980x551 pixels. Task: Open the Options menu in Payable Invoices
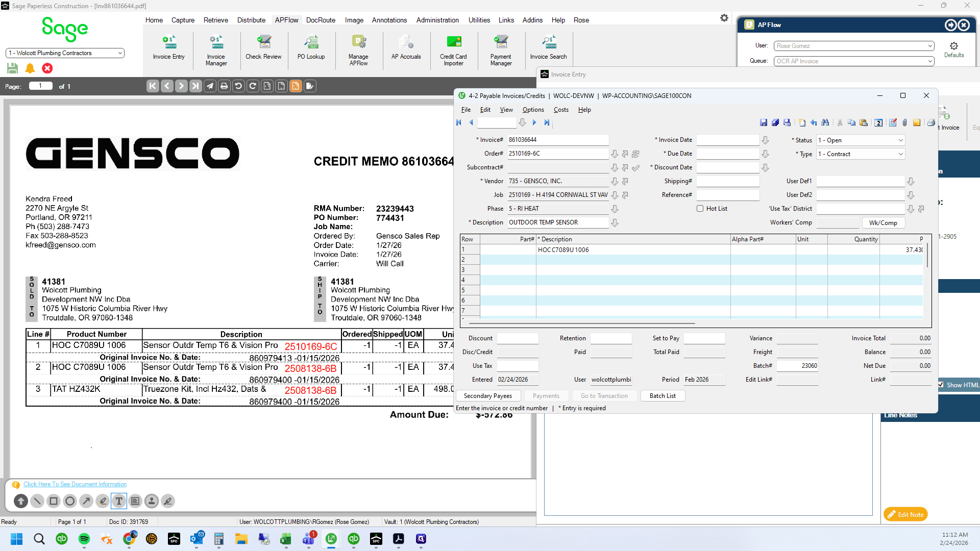pos(533,110)
